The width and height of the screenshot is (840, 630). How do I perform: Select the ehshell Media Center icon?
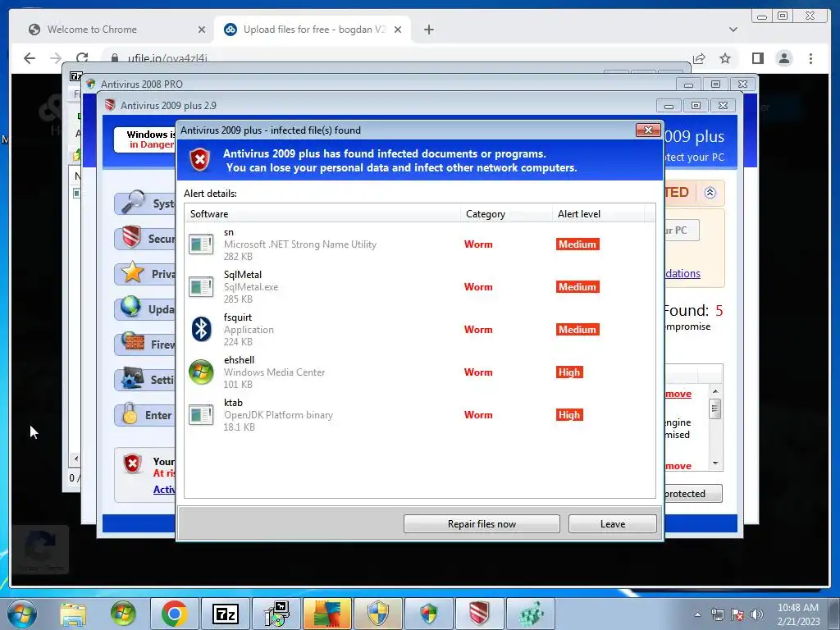point(201,372)
